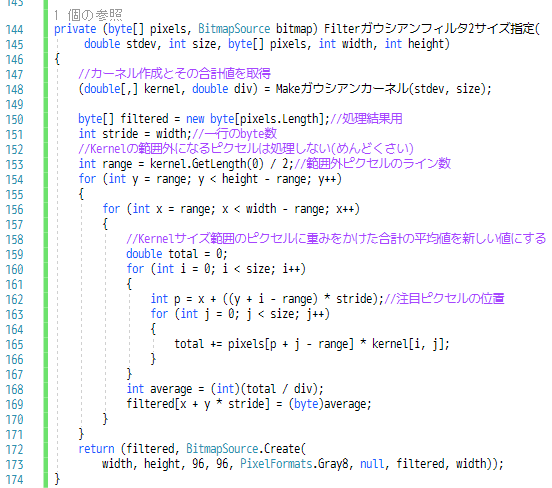Click 'filtered[x + y * stride]' on line 169

(x=198, y=404)
